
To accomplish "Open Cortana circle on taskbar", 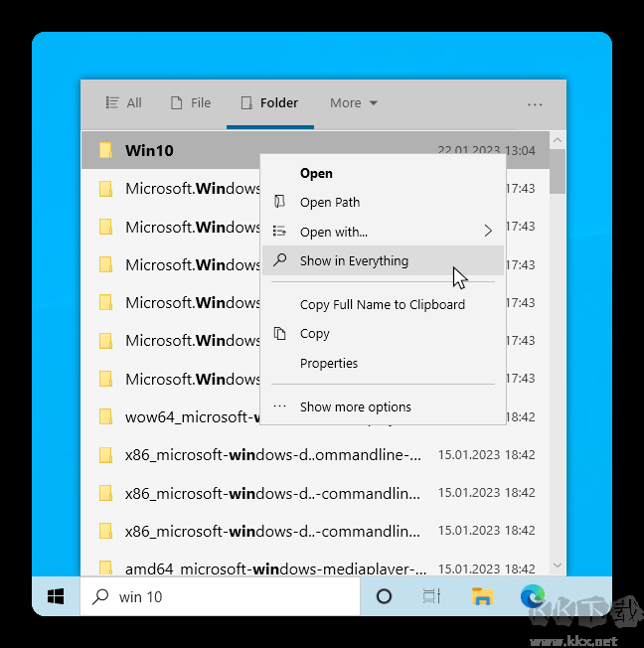I will [384, 596].
